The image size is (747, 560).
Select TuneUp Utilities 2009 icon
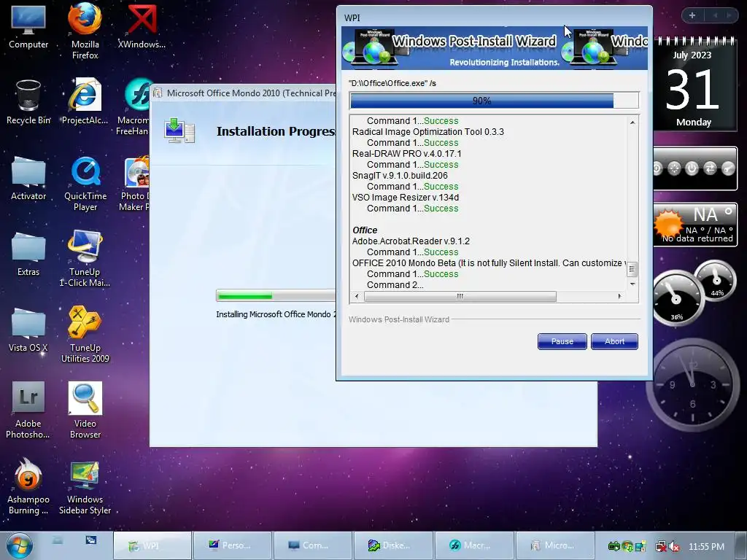[85, 335]
